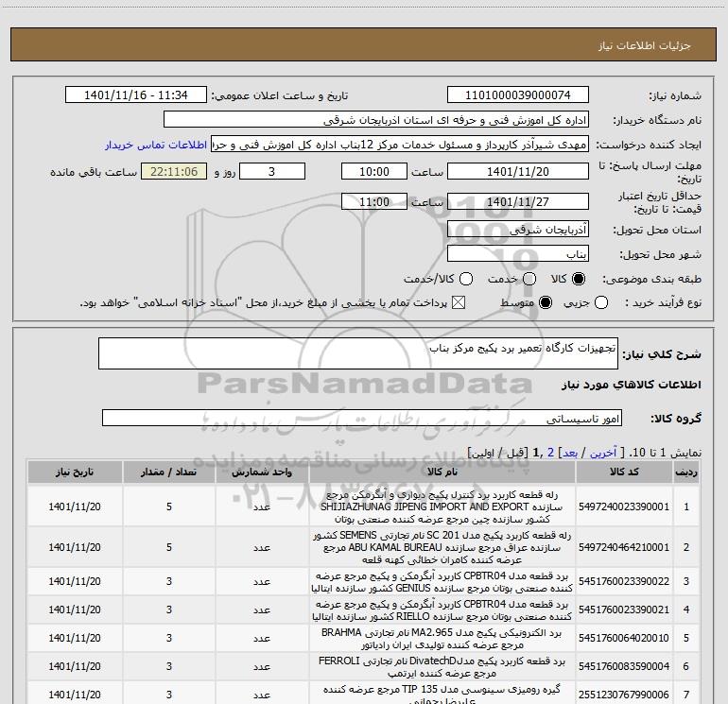
Task: Click the BRAHMA MA2.965 board item name
Action: tap(442, 639)
